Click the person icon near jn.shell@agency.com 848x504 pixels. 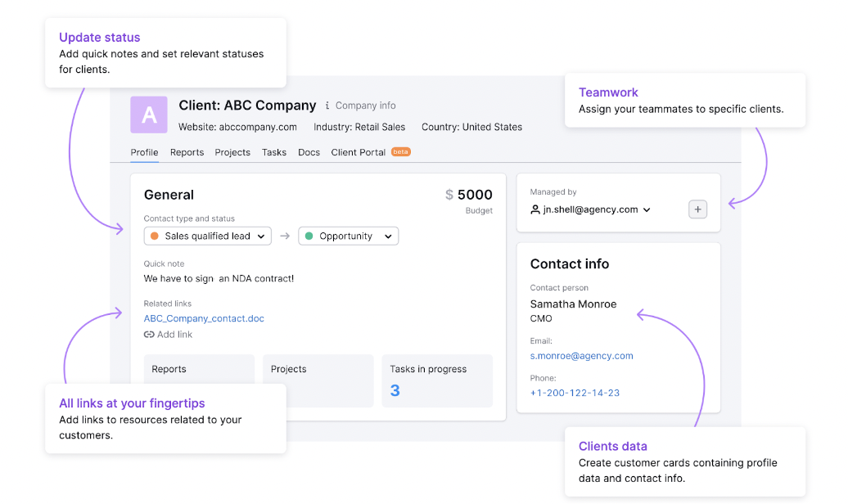(x=535, y=209)
